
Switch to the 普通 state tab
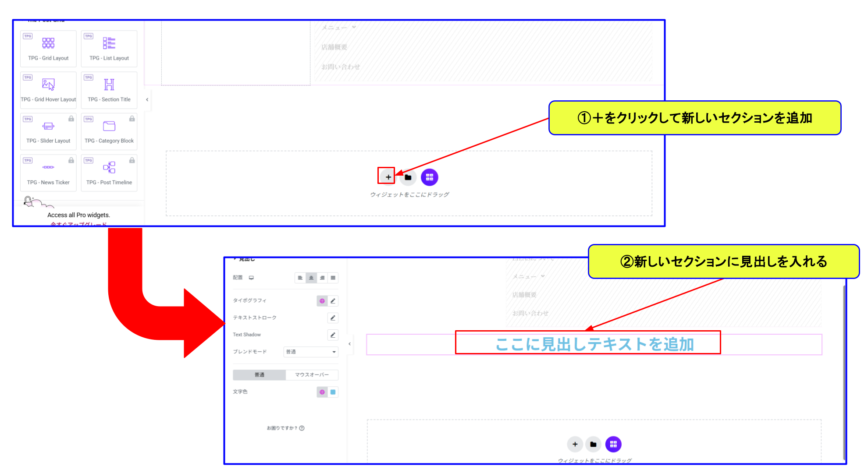click(x=260, y=375)
